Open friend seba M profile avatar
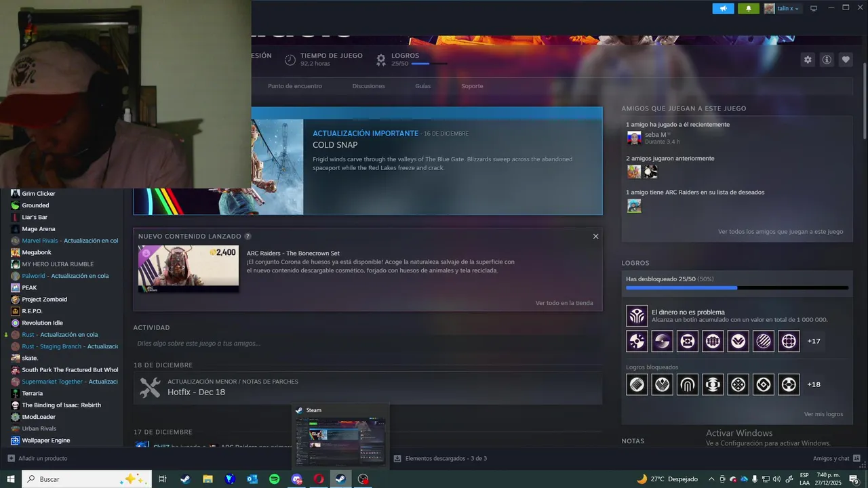Viewport: 868px width, 488px height. pos(634,138)
